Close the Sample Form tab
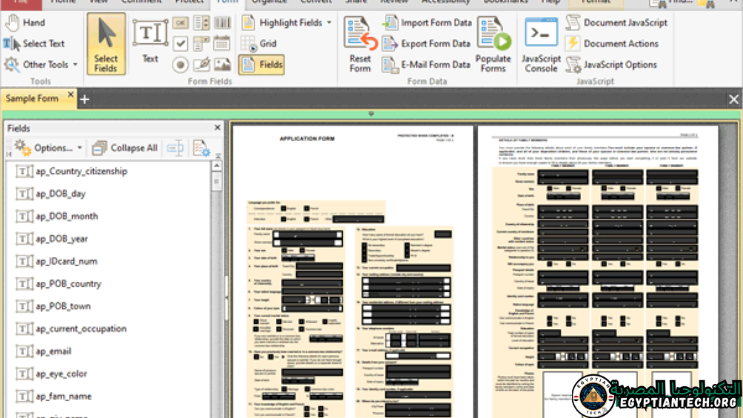 [70, 94]
